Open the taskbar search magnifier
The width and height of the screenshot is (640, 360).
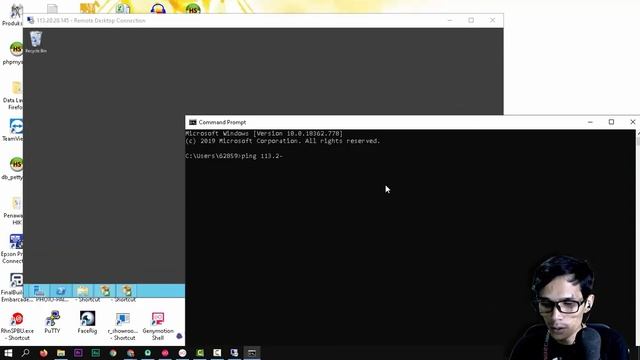tap(26, 353)
